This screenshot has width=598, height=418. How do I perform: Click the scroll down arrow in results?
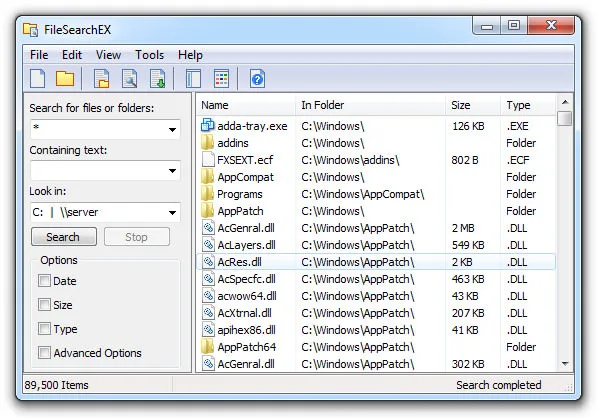click(565, 363)
